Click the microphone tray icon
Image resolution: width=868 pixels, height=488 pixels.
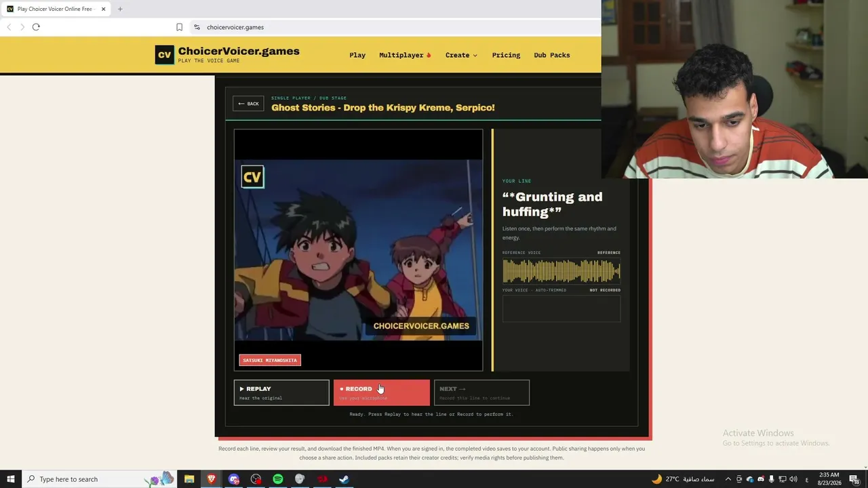click(772, 479)
